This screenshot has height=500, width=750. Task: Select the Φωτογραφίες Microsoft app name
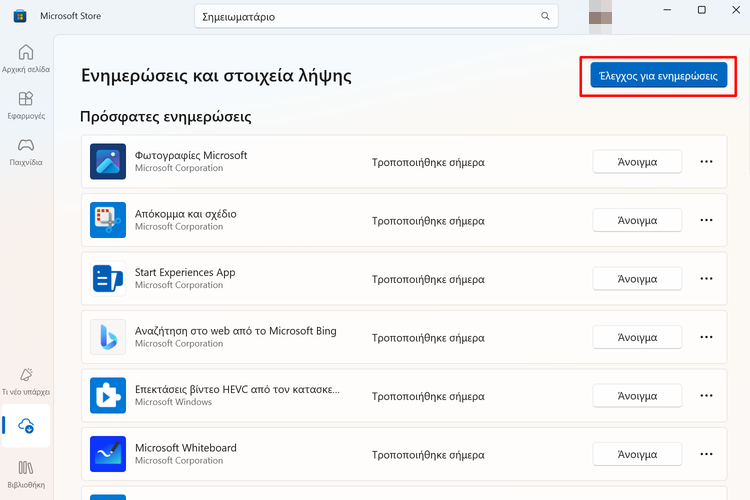191,156
